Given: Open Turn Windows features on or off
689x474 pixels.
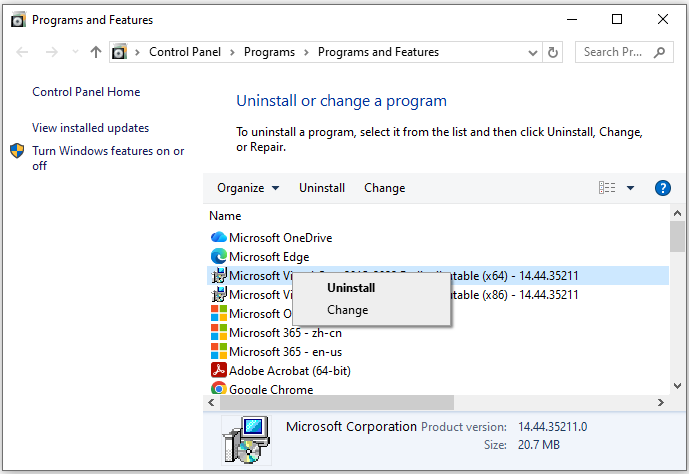Looking at the screenshot, I should (x=108, y=158).
